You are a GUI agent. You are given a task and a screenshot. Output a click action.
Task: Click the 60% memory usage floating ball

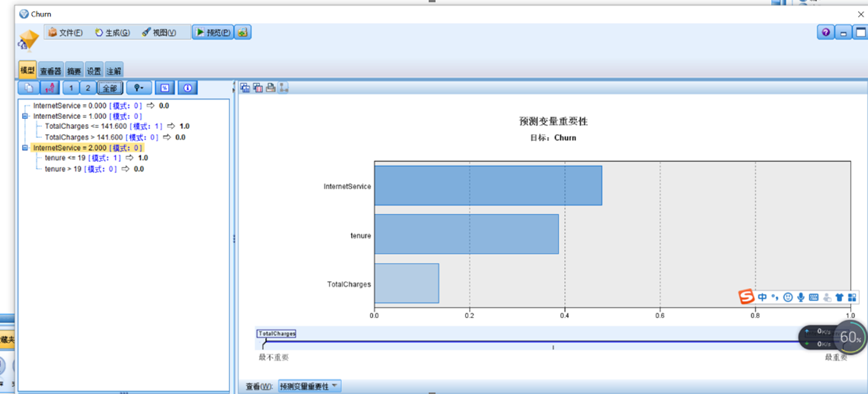850,337
